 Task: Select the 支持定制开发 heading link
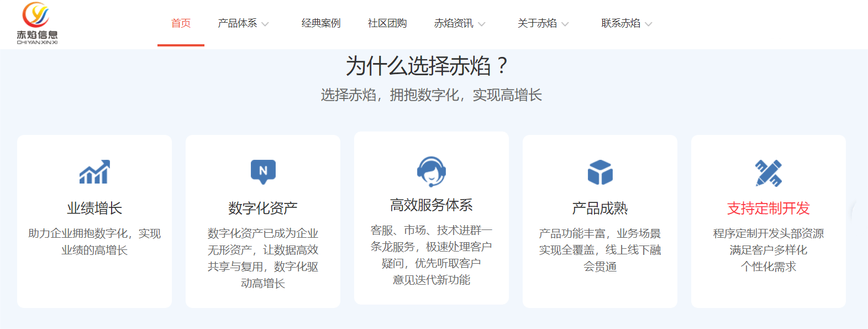click(769, 208)
